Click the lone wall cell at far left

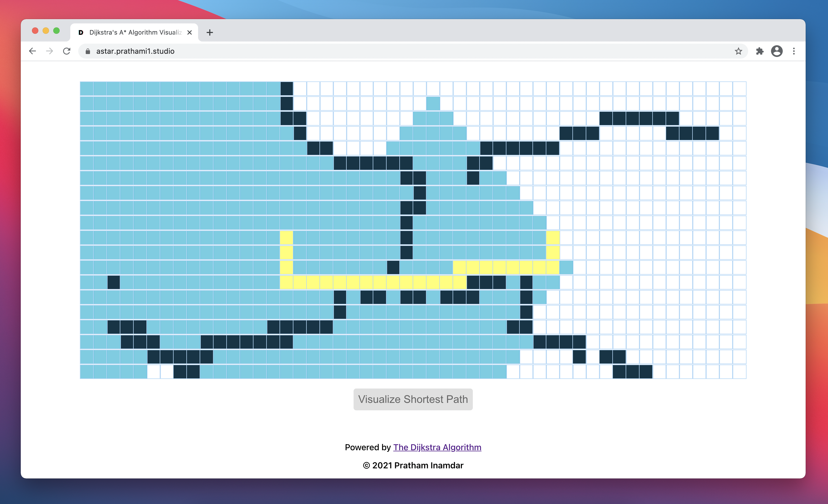point(114,282)
